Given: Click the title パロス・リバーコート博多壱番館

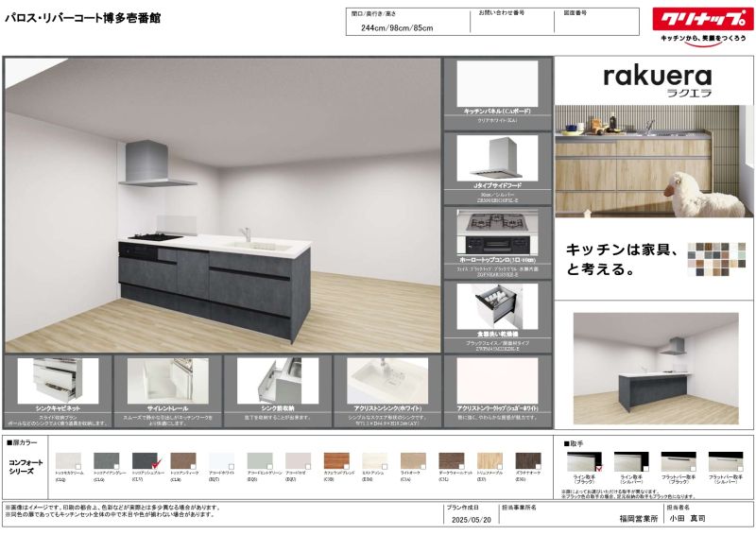Looking at the screenshot, I should pos(82,18).
